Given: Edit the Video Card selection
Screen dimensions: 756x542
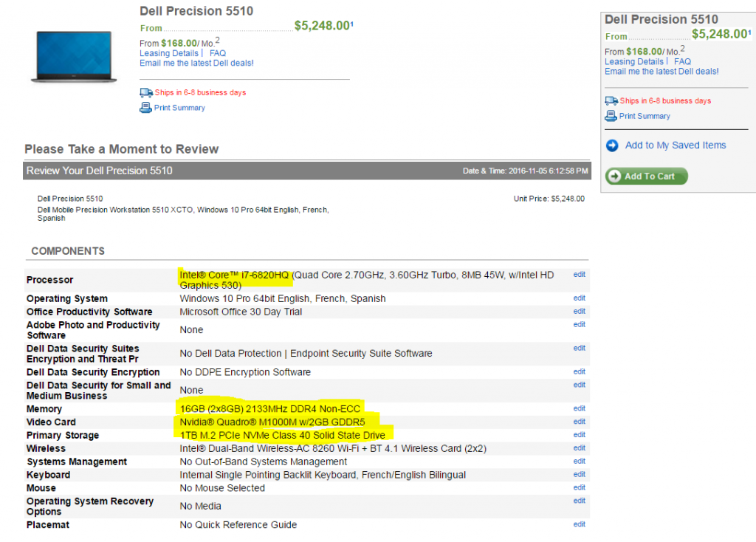Looking at the screenshot, I should [579, 422].
